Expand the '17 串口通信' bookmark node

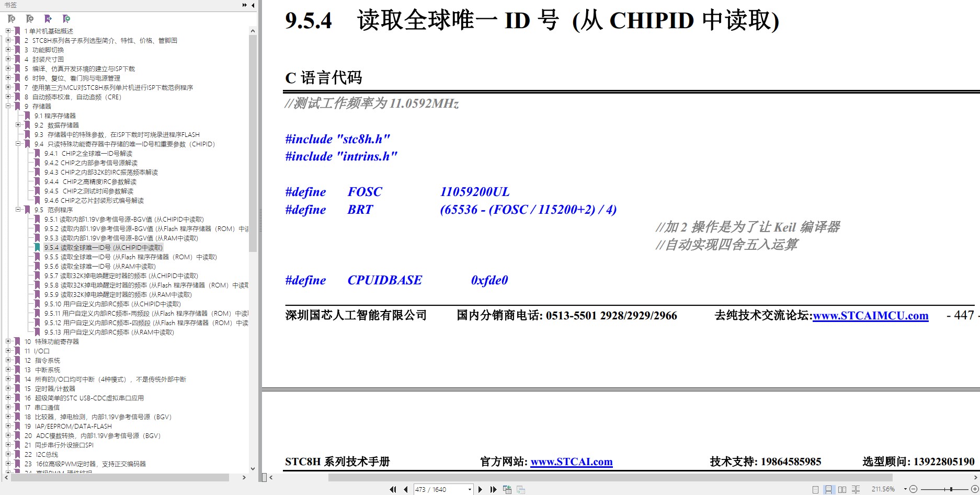[8, 407]
